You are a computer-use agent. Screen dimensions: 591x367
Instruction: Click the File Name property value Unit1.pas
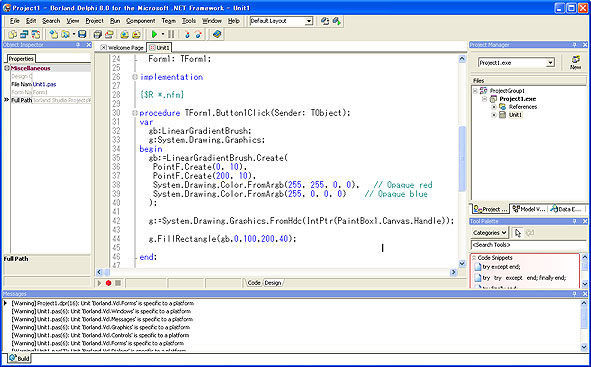point(44,84)
